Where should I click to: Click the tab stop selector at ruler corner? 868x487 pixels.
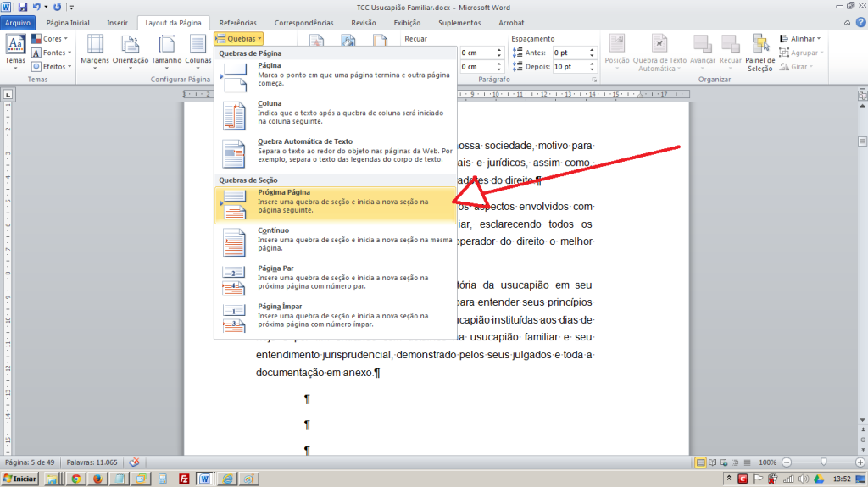[x=8, y=95]
